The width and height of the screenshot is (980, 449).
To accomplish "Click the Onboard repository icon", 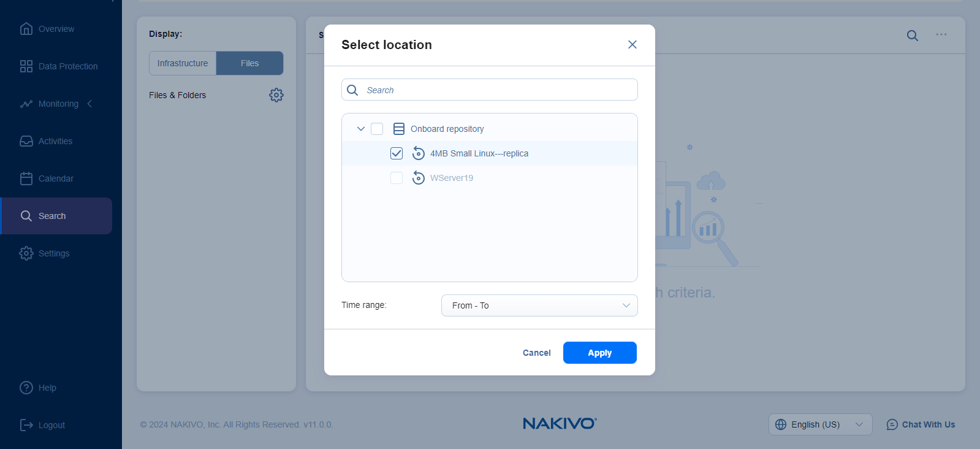I will click(399, 129).
